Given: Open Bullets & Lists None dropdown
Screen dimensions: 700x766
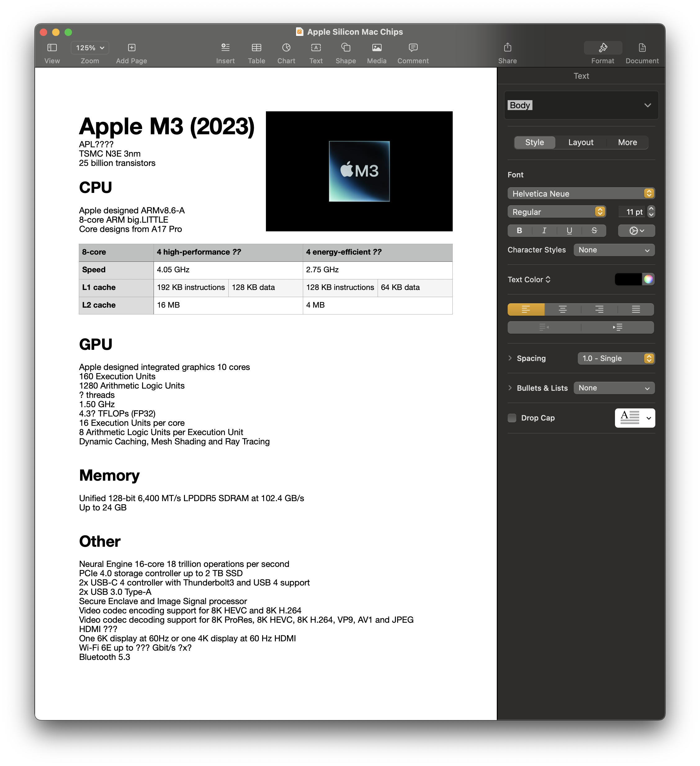Looking at the screenshot, I should 614,388.
